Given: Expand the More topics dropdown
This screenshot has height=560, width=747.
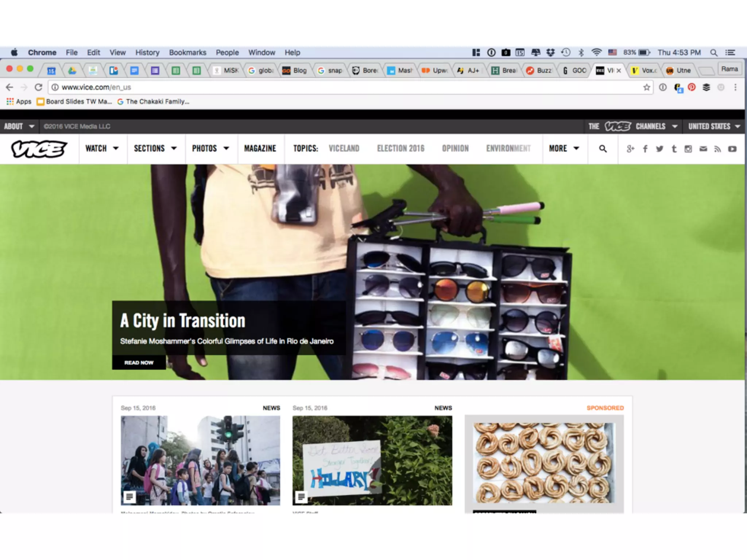Looking at the screenshot, I should pyautogui.click(x=564, y=148).
